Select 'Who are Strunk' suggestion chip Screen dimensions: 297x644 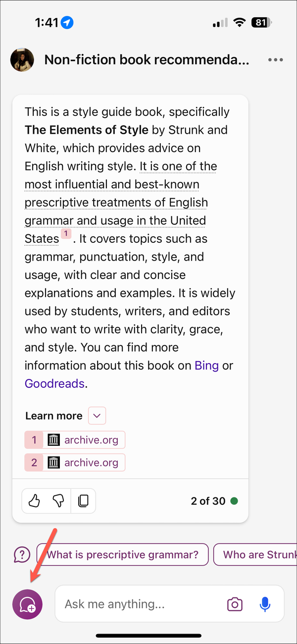(x=257, y=554)
